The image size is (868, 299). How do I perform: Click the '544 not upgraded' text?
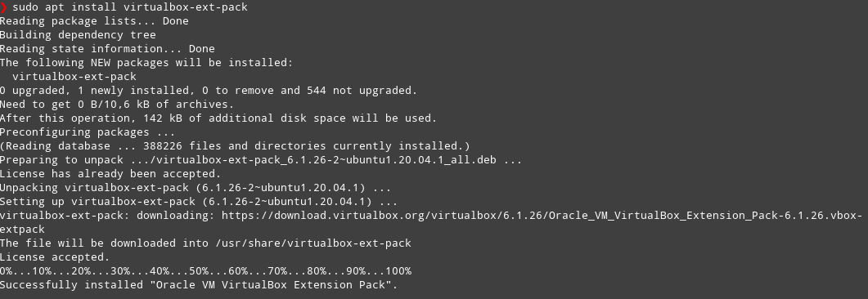pyautogui.click(x=358, y=91)
